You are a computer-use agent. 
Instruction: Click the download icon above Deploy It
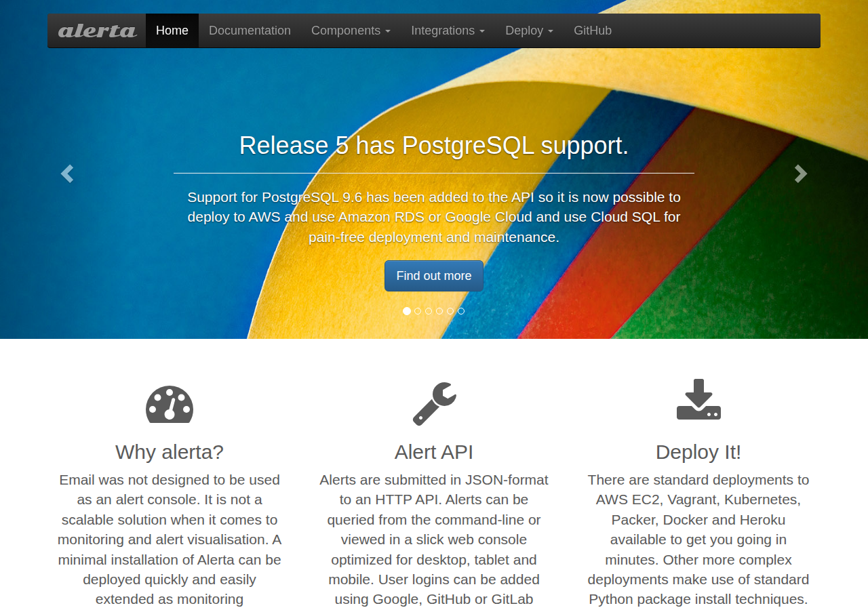pos(698,399)
